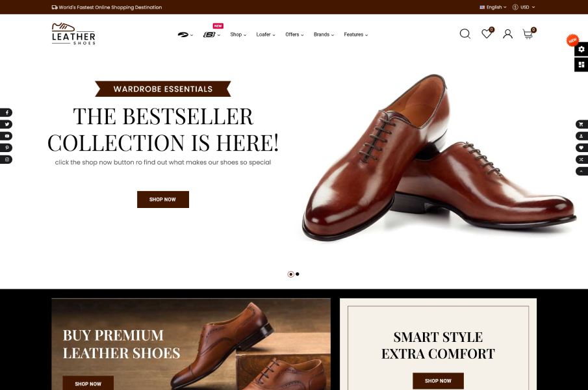Click the back-to-top arrow on side
Viewport: 588px width, 390px height.
(x=582, y=172)
